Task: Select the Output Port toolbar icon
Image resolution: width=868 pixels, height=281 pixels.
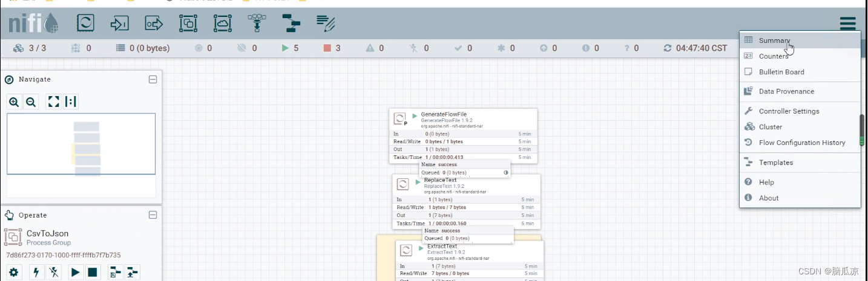Action: (x=154, y=24)
